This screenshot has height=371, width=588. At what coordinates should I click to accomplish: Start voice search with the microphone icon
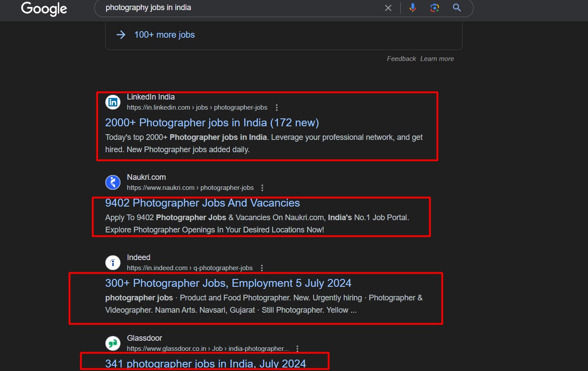click(413, 8)
